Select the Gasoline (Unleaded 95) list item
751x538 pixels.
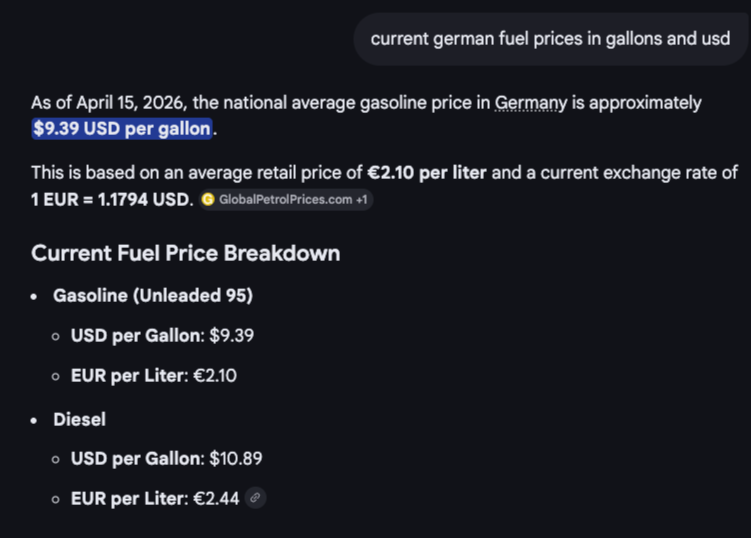(153, 296)
